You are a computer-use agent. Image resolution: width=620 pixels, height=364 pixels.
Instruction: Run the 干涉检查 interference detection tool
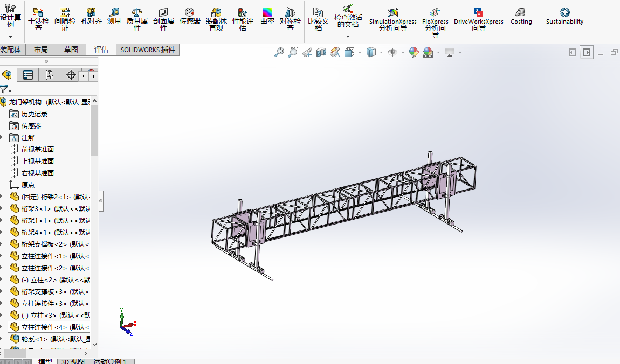(38, 19)
